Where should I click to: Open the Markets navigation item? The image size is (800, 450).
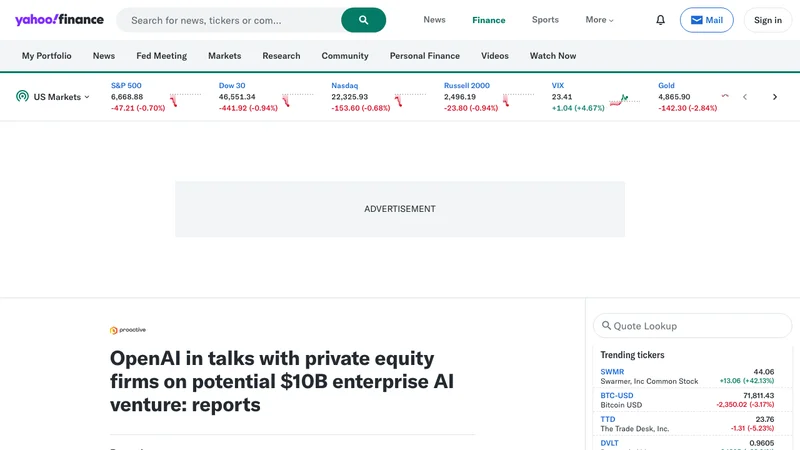[224, 56]
